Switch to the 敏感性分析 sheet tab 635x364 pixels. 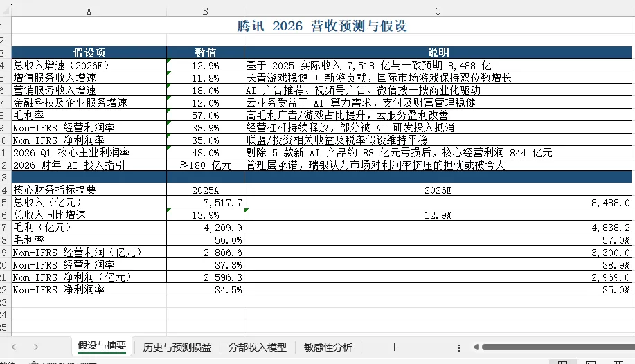point(328,347)
